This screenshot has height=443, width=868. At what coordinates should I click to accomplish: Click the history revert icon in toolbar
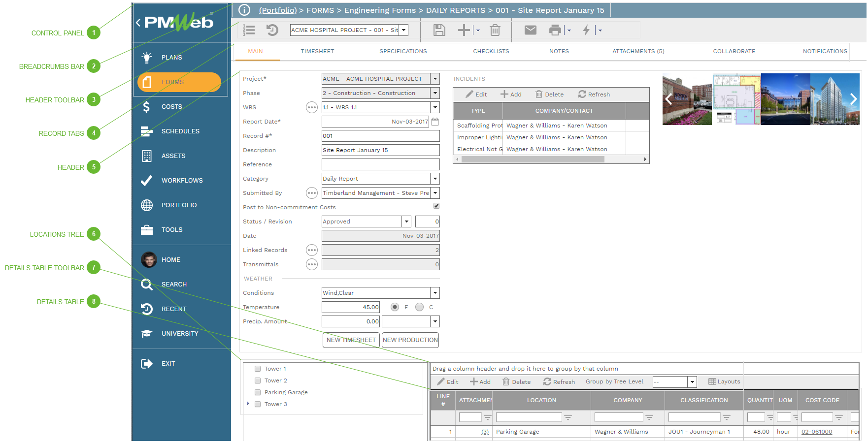272,31
